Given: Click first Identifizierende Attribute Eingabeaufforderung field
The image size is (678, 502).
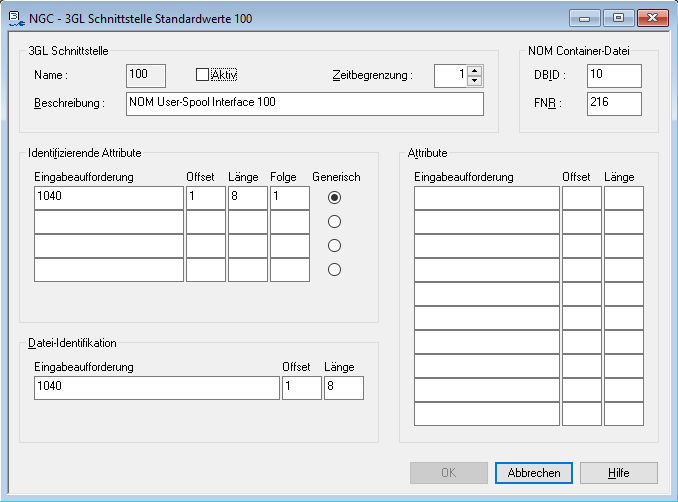Looking at the screenshot, I should tap(108, 197).
